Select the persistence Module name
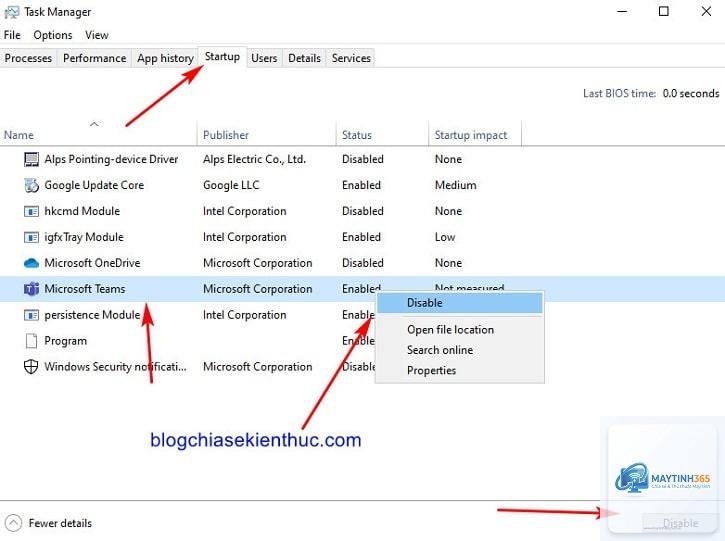725x541 pixels. (x=92, y=315)
